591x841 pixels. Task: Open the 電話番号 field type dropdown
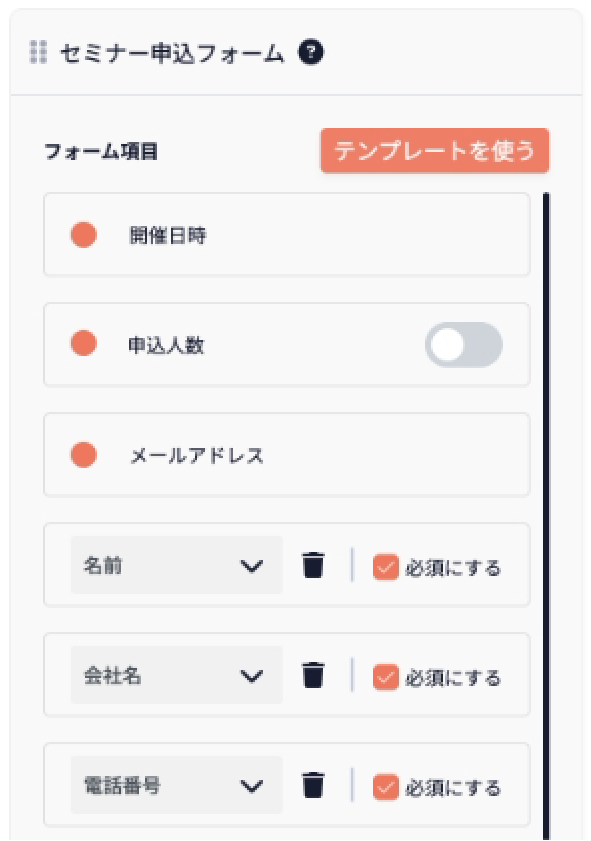click(x=176, y=785)
